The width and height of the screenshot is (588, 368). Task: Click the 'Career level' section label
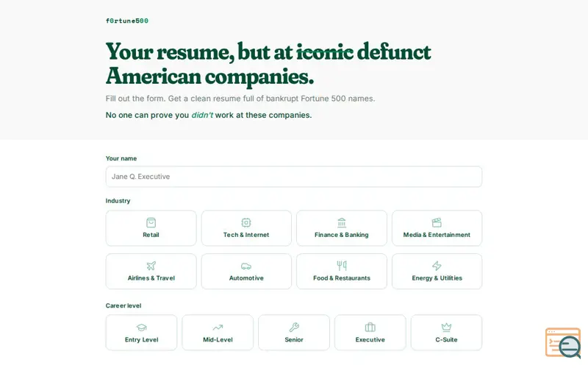[123, 305]
